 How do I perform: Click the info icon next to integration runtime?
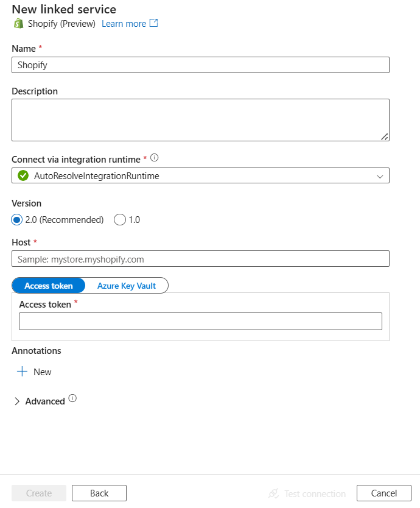click(153, 157)
